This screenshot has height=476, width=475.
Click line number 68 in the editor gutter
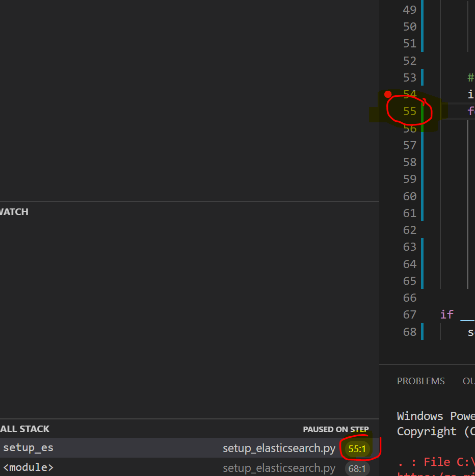tap(410, 331)
